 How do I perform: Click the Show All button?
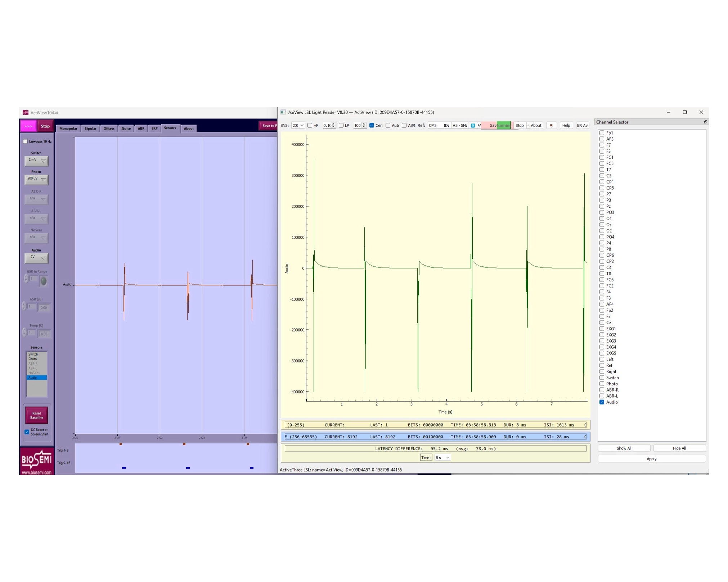(624, 448)
